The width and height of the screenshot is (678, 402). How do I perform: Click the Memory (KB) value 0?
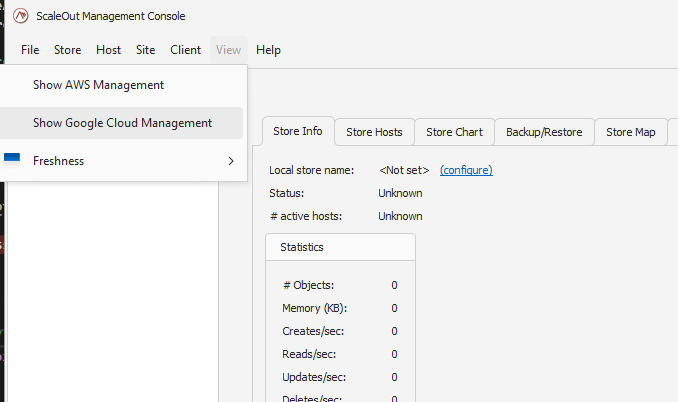pos(394,308)
